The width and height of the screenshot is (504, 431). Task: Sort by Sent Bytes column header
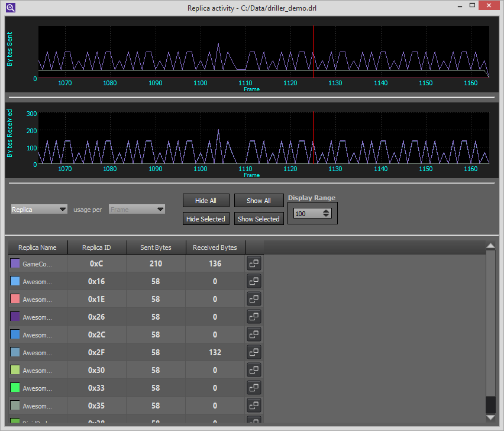(156, 247)
